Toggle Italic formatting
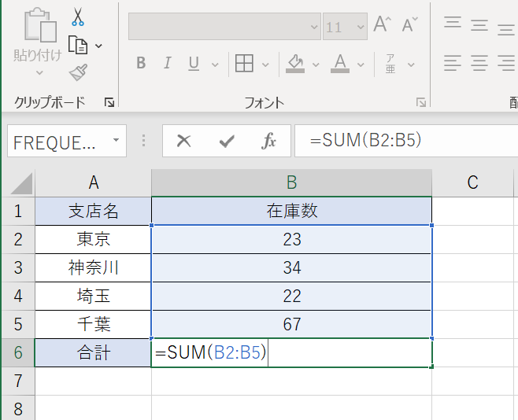This screenshot has height=420, width=518. 167,63
